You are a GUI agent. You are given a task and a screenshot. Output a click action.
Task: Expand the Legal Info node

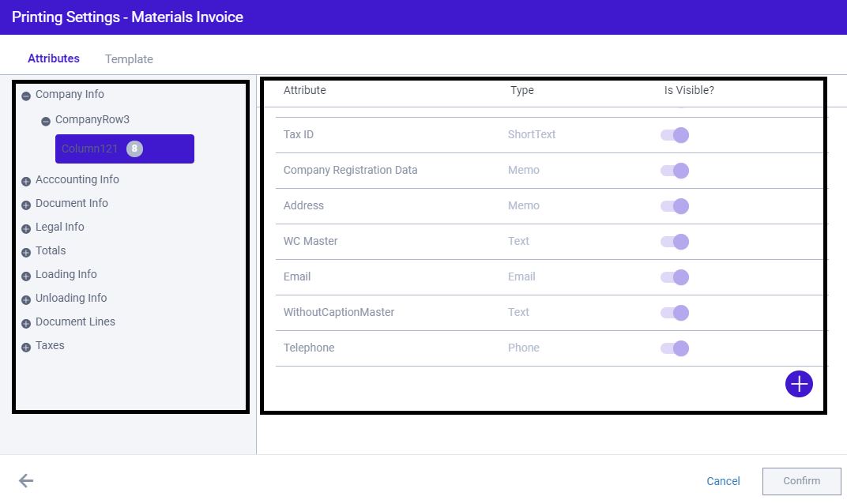tap(26, 229)
